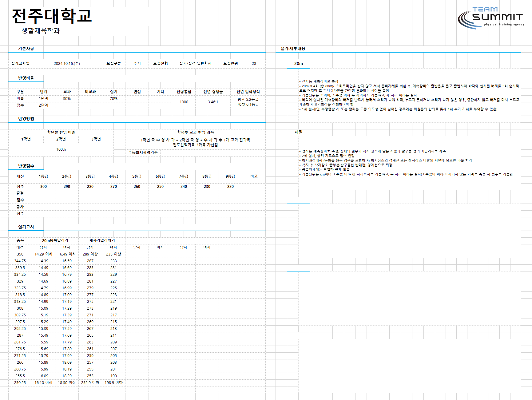Click the 실기:세부내용 section header
Screen dimensions: 532x400
(293, 49)
